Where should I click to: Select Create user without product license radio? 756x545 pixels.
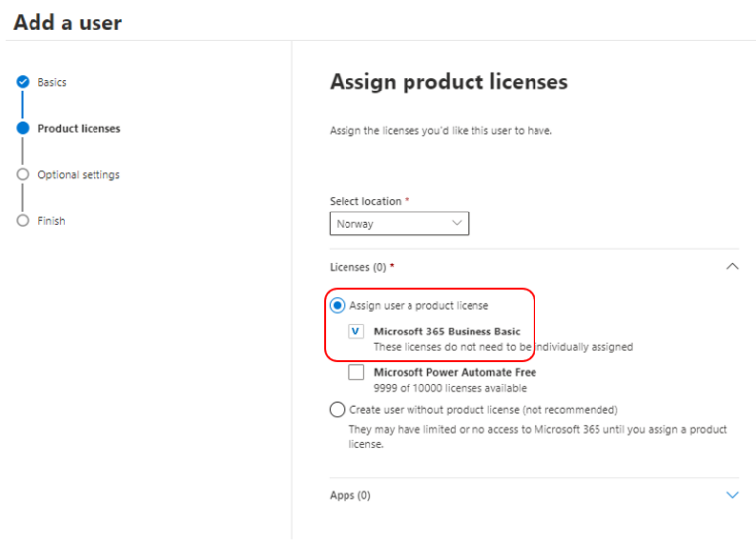click(x=337, y=410)
